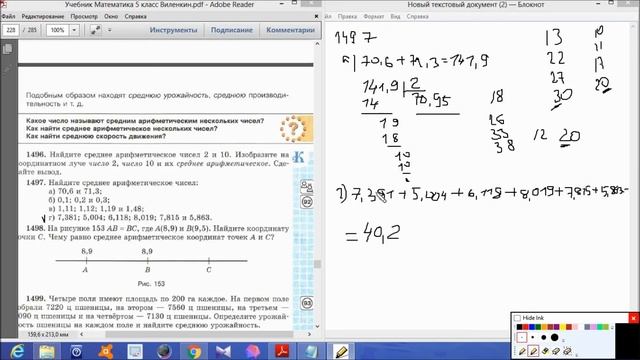
Task: Open page thumbnails panel in Adobe Reader sidebar
Action: [7, 49]
